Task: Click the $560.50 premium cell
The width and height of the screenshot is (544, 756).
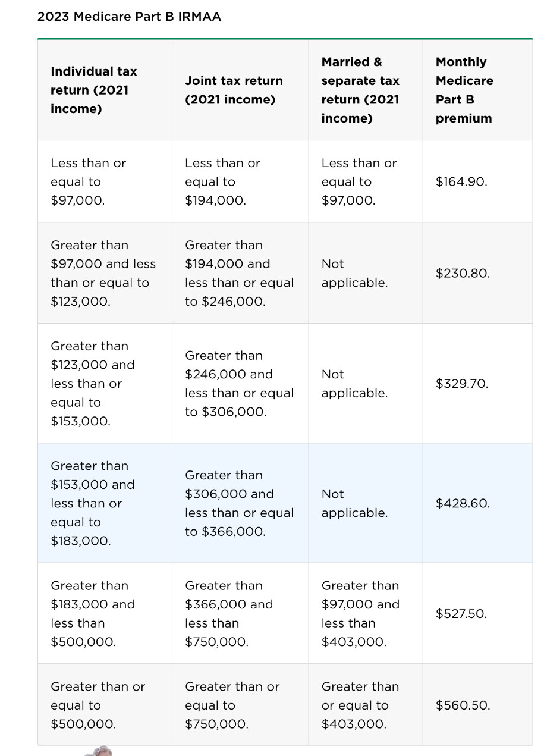Action: [x=463, y=705]
